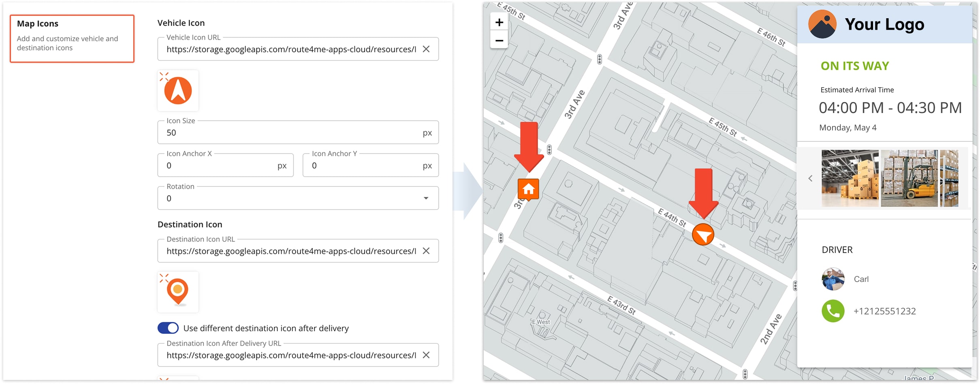Show previous photo in the gallery

coord(810,178)
